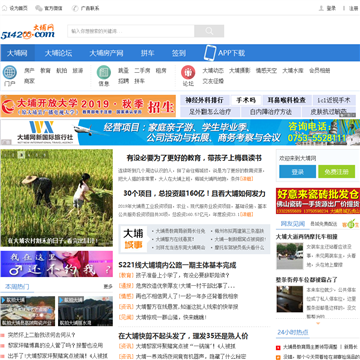Screen dimensions: 360x360
Task: Select the 24小时热点 tab
Action: click(293, 332)
